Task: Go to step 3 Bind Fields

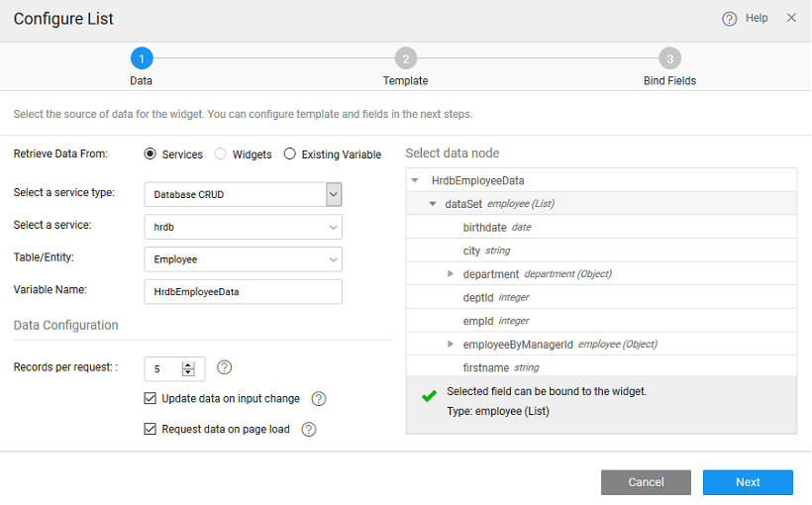Action: click(x=669, y=58)
